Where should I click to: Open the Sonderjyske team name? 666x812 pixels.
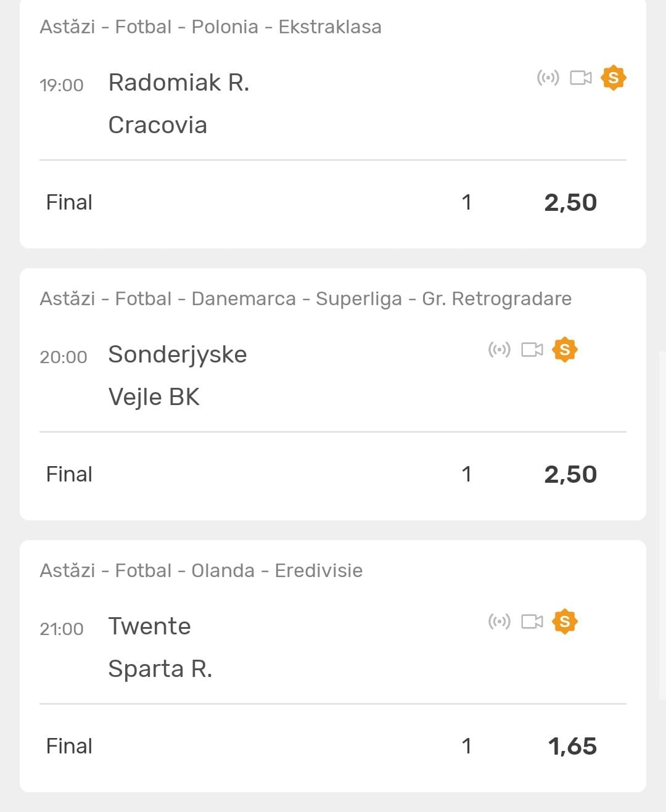(178, 355)
